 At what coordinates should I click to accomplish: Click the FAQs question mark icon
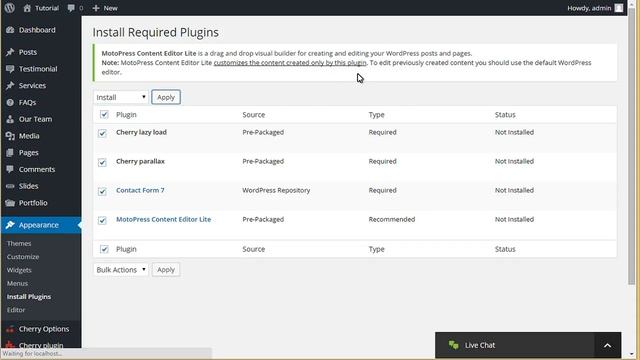tap(10, 102)
